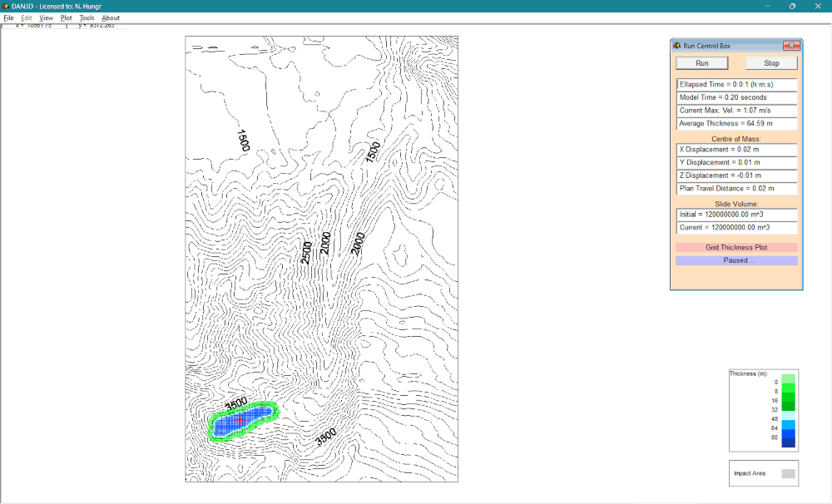Click the Initial slide volume field
The height and width of the screenshot is (504, 832).
(x=737, y=215)
